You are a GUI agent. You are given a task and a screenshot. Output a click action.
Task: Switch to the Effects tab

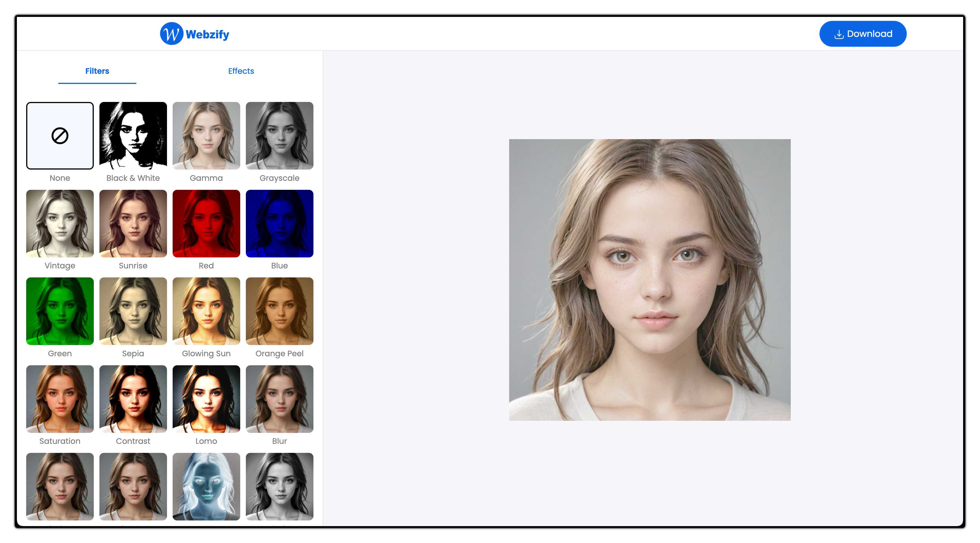click(x=241, y=71)
